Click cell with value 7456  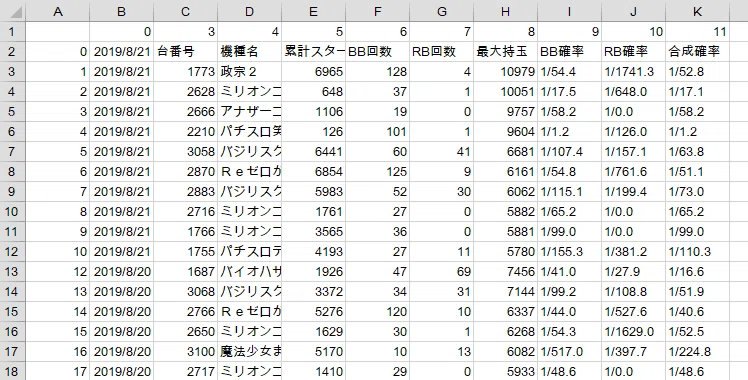(x=505, y=272)
